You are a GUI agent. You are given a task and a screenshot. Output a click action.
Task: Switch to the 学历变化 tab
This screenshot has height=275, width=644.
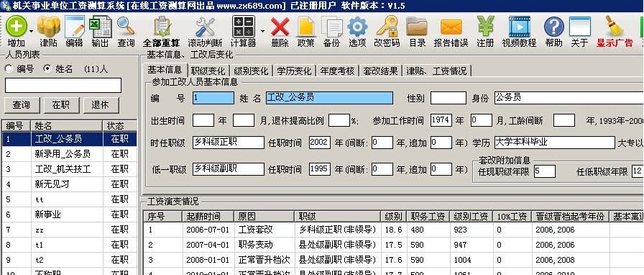(294, 71)
